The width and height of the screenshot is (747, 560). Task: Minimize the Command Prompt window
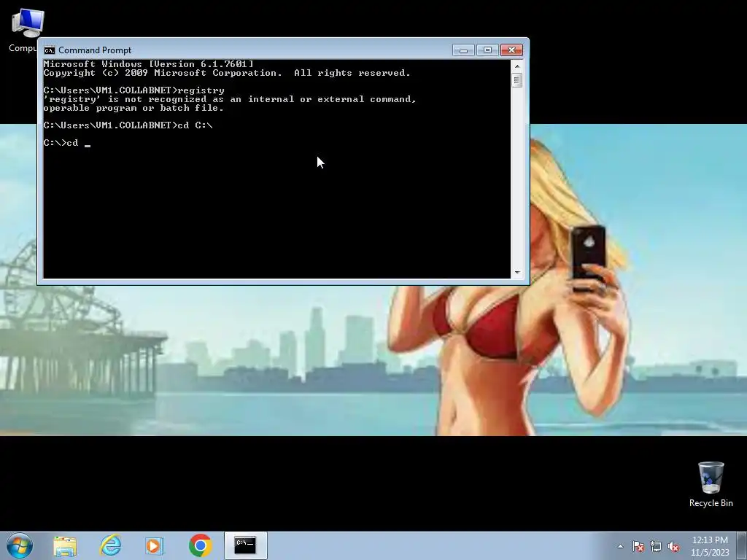463,50
